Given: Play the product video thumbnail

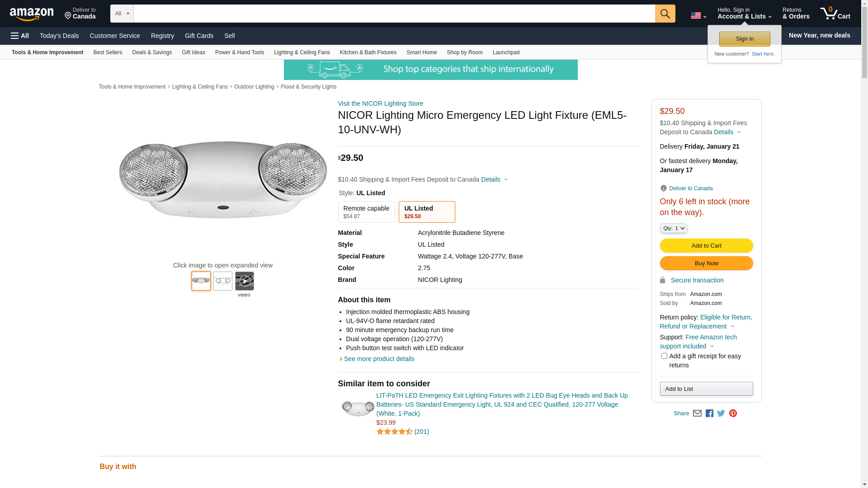Looking at the screenshot, I should pyautogui.click(x=244, y=281).
